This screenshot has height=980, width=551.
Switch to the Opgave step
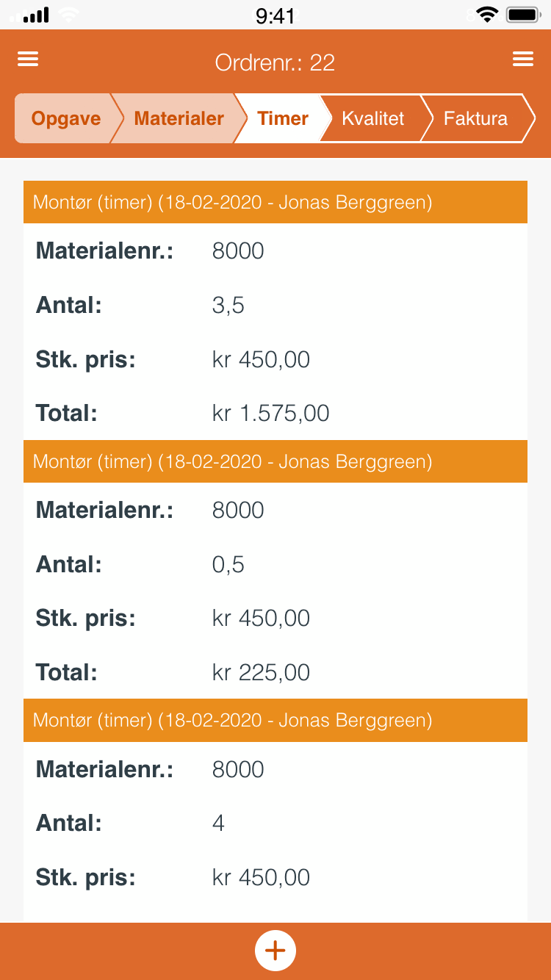click(65, 118)
